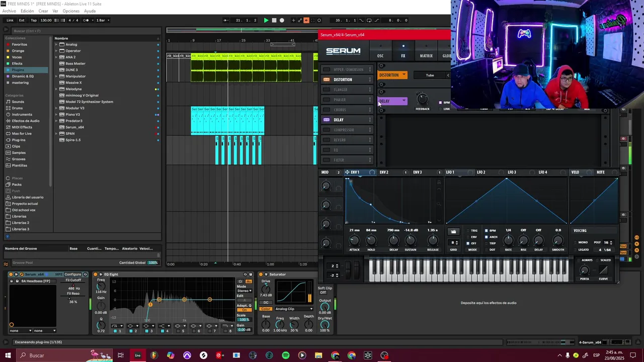The width and height of the screenshot is (644, 362).
Task: Open Windows Start menu
Action: click(8, 355)
